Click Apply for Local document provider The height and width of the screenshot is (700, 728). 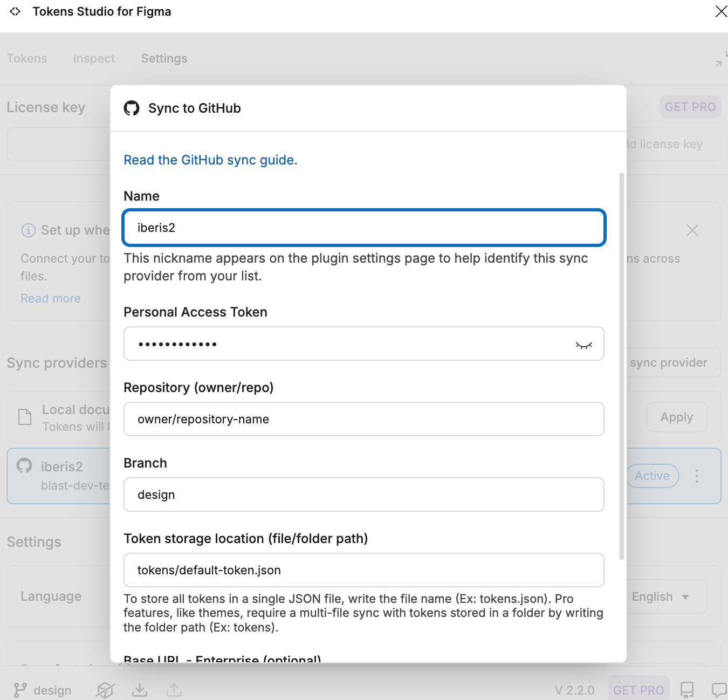point(677,417)
